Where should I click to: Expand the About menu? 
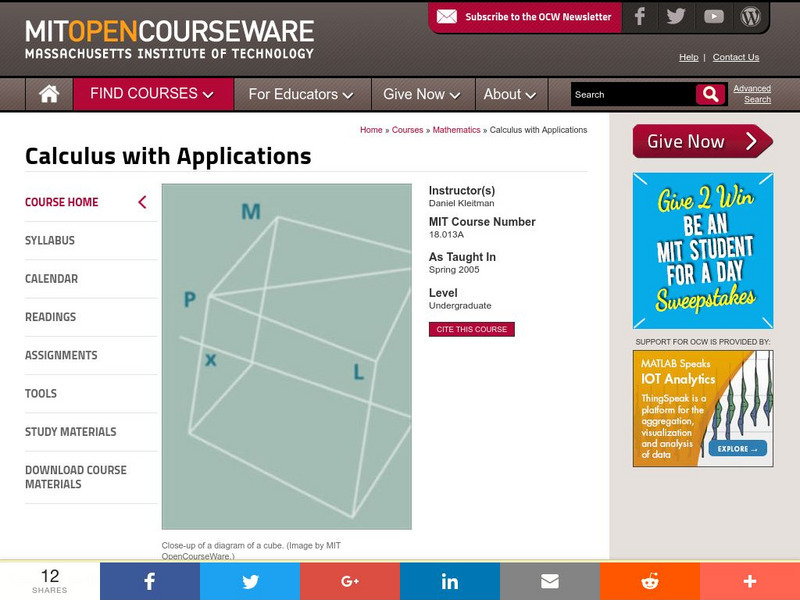pyautogui.click(x=510, y=94)
